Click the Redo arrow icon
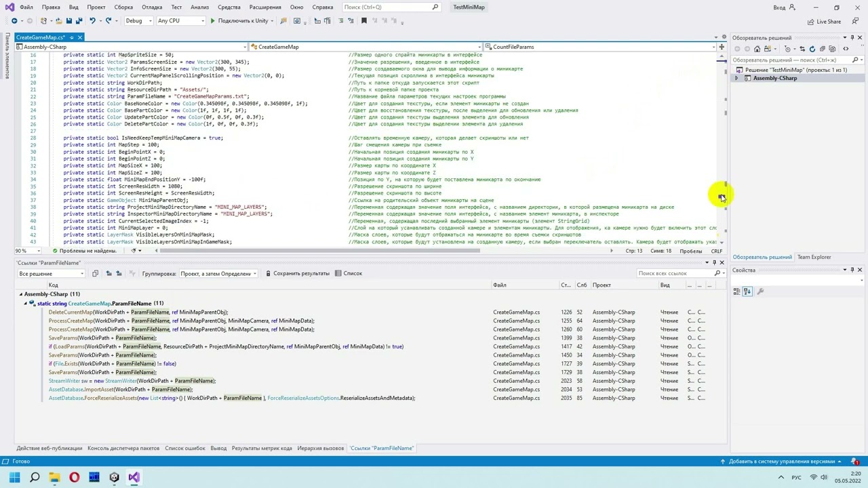 pyautogui.click(x=108, y=21)
